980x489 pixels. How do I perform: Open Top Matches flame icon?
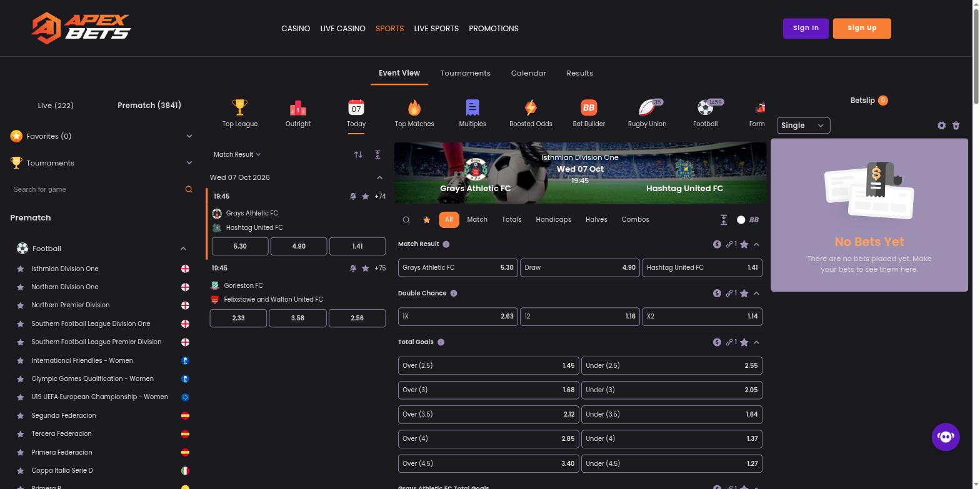pos(414,107)
